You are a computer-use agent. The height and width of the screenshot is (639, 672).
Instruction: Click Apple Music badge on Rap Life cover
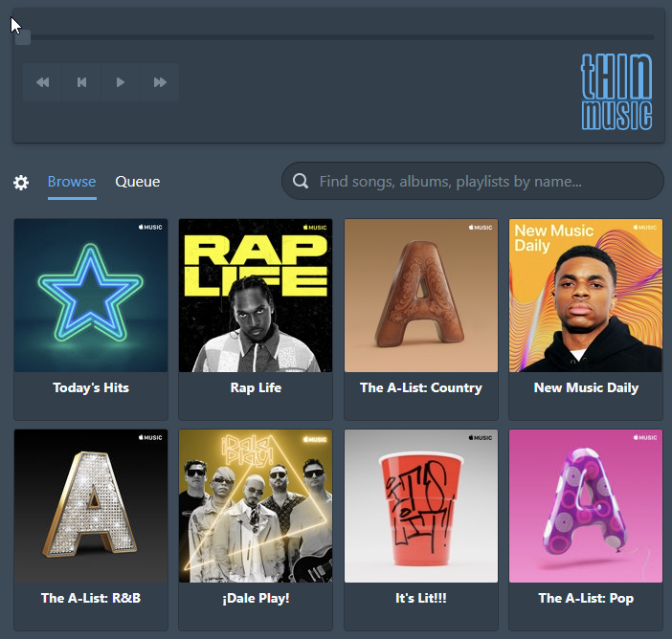(315, 227)
